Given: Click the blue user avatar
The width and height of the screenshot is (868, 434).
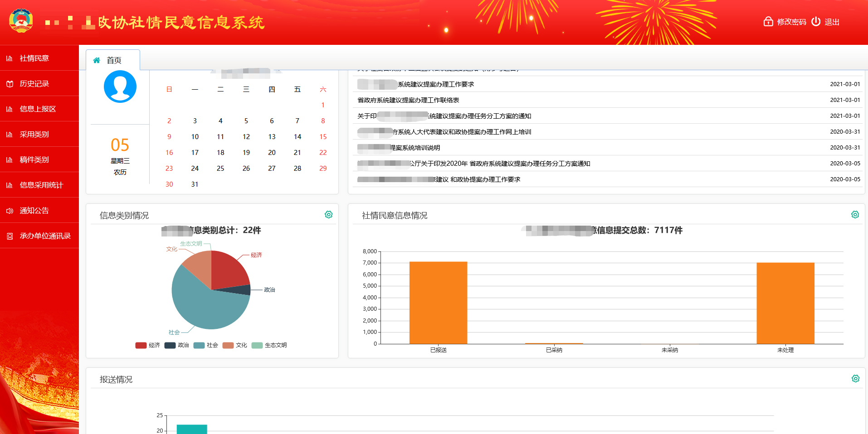Looking at the screenshot, I should coord(120,87).
